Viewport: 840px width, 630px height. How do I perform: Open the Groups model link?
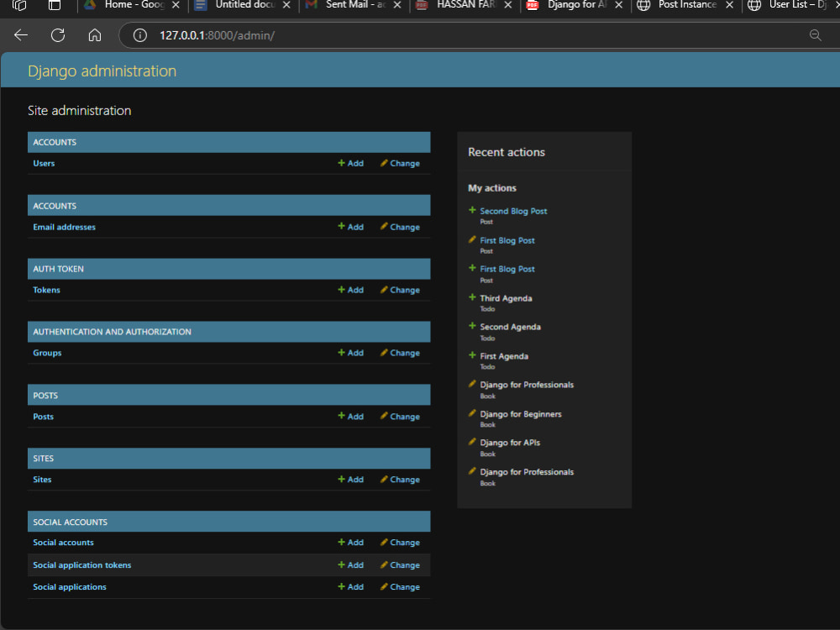tap(47, 353)
